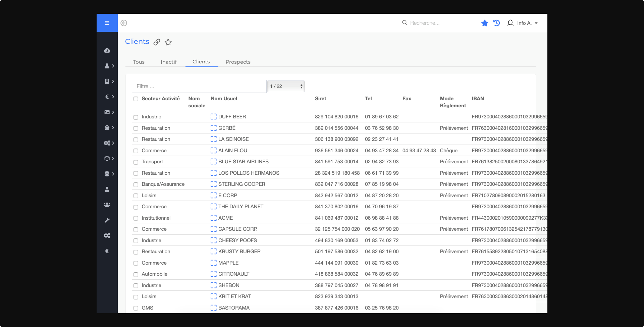Select the GERBÉ row checkbox
This screenshot has width=644, height=327.
(x=136, y=128)
